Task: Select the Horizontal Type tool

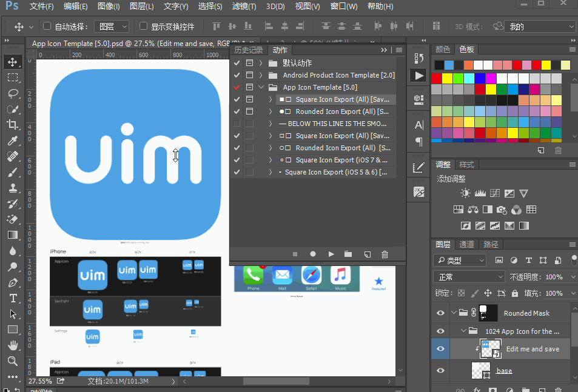Action: pyautogui.click(x=13, y=298)
